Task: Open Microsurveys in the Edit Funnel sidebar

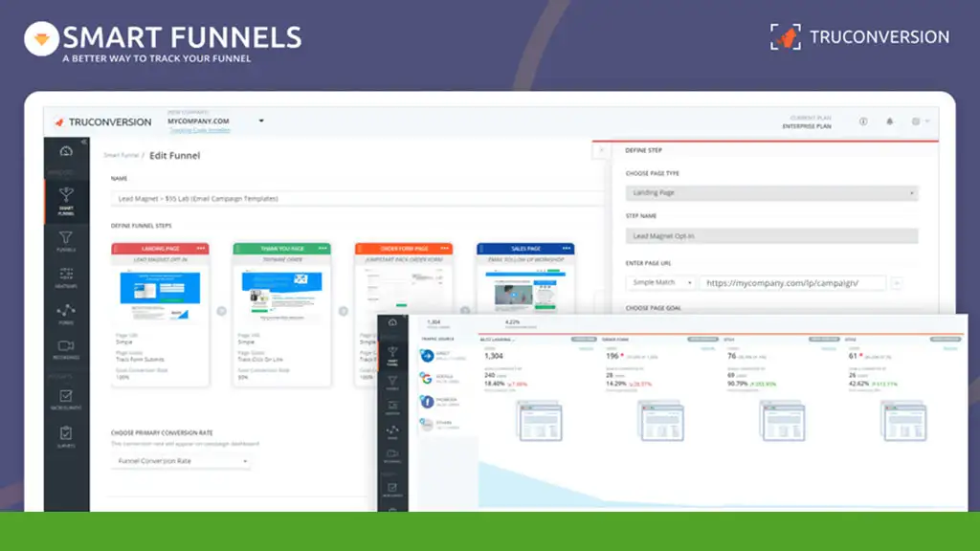Action: [x=66, y=400]
